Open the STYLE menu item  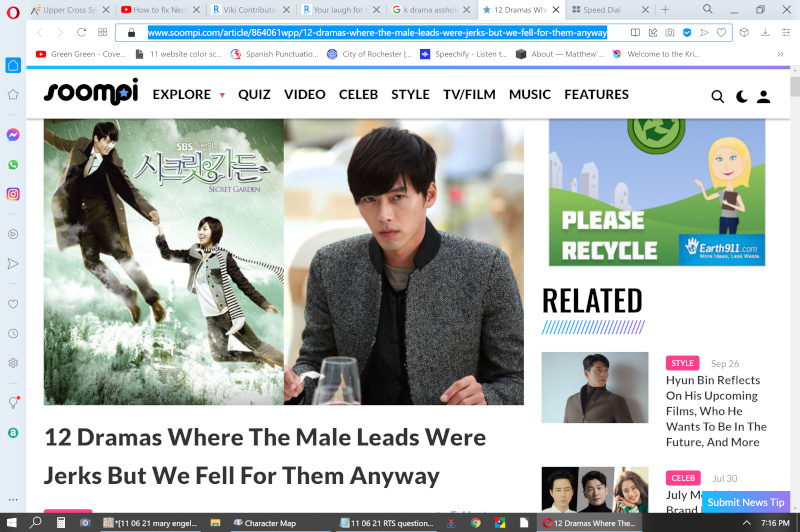point(410,94)
